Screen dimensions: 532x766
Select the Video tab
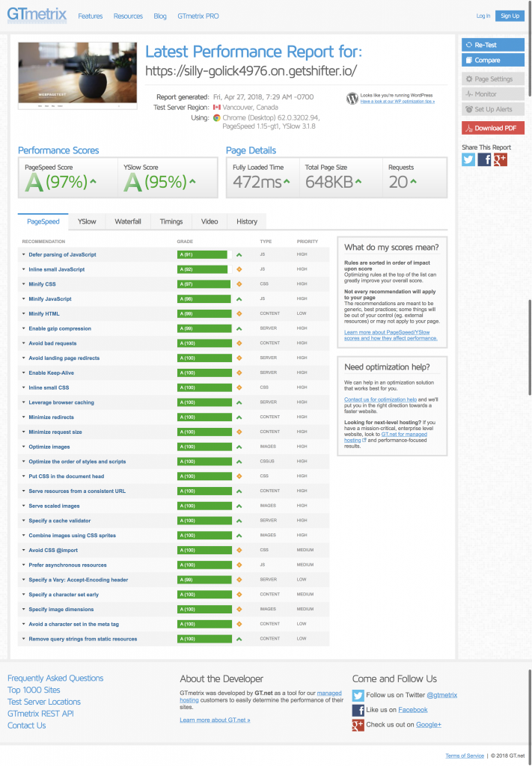coord(210,221)
